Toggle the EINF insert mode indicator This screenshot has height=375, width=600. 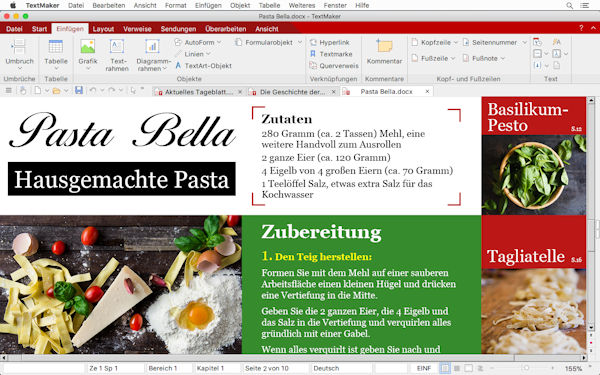(x=424, y=368)
